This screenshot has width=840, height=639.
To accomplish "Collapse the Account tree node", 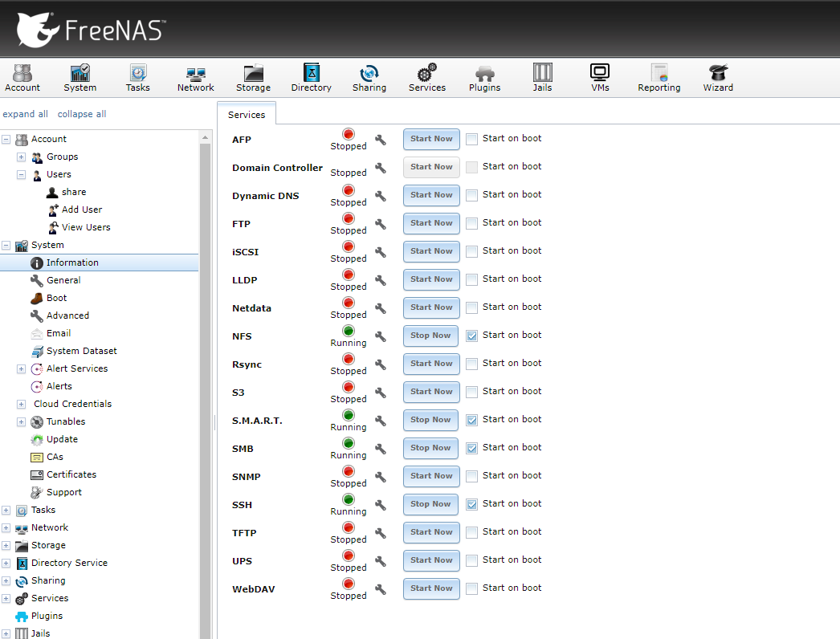I will 6,139.
